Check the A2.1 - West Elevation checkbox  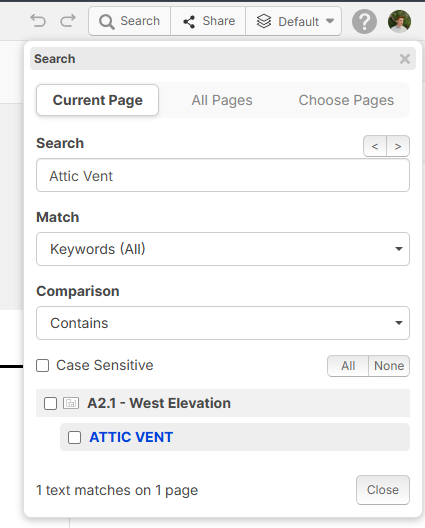click(51, 403)
